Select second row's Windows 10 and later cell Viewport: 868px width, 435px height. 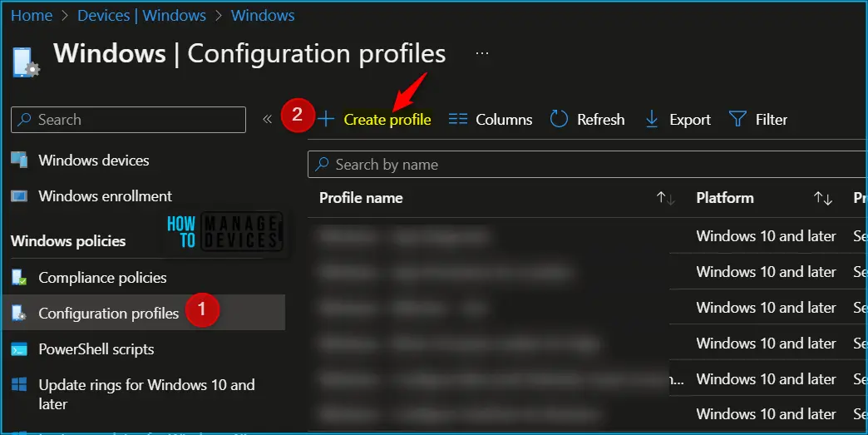766,272
